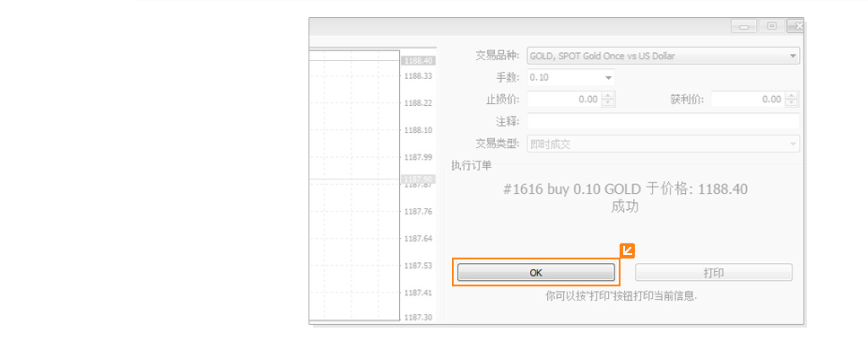Focus the 获利价 take profit field
This screenshot has height=342, width=868.
(749, 100)
